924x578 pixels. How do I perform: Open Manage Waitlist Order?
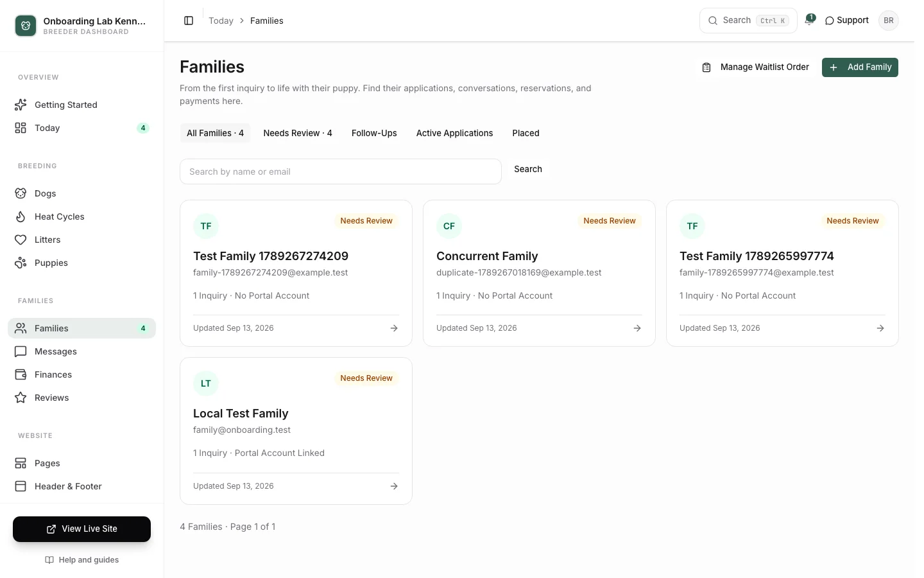coord(755,67)
